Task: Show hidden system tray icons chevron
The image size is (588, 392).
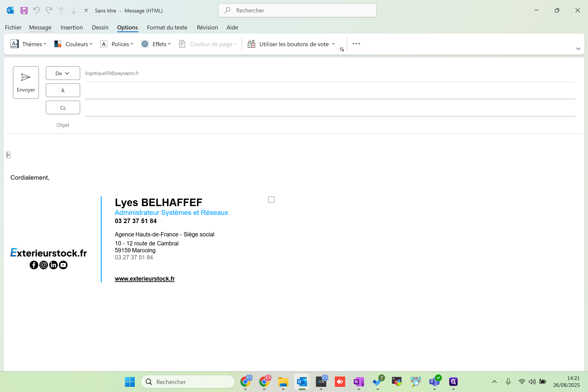Action: [494, 382]
